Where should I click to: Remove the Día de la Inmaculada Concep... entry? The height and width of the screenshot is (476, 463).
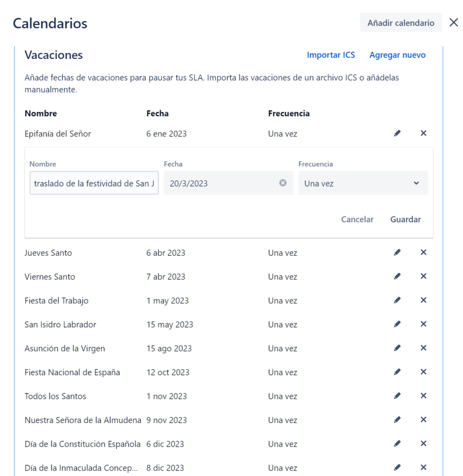pos(423,468)
